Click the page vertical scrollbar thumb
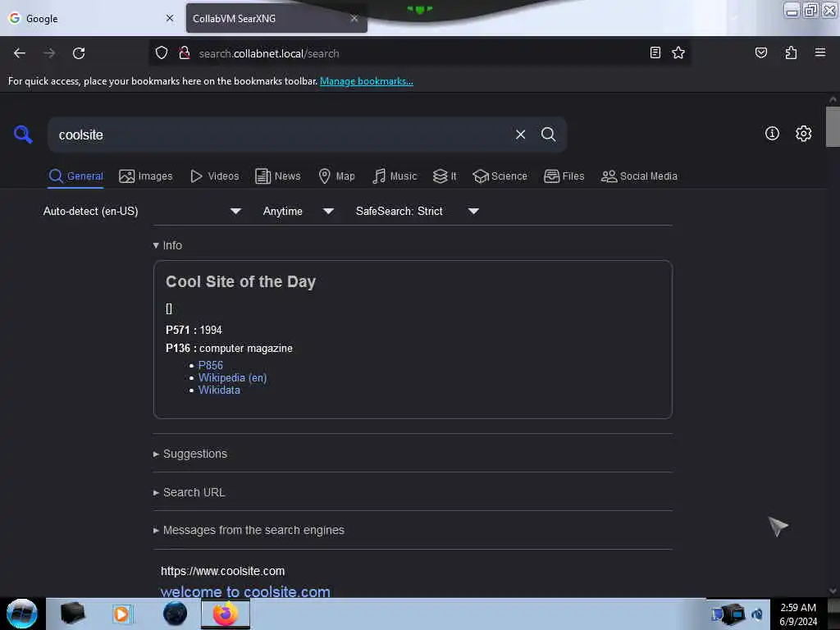Image resolution: width=840 pixels, height=630 pixels. pos(833,126)
